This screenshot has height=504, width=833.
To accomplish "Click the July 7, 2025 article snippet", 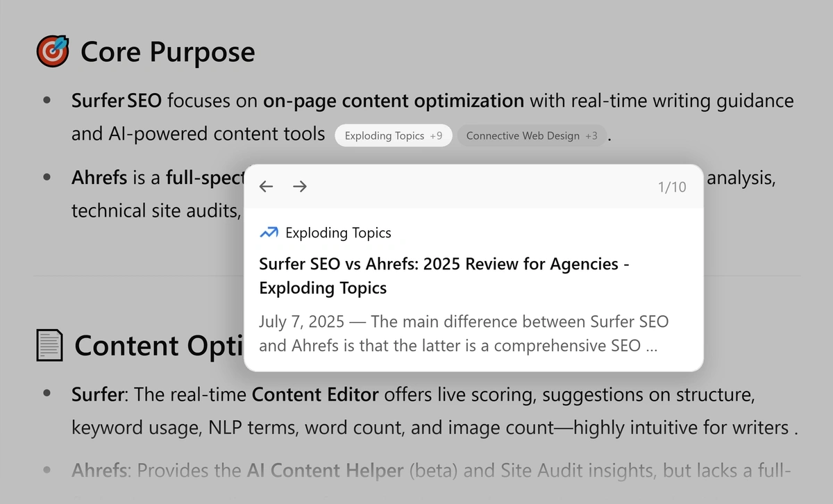I will point(463,333).
